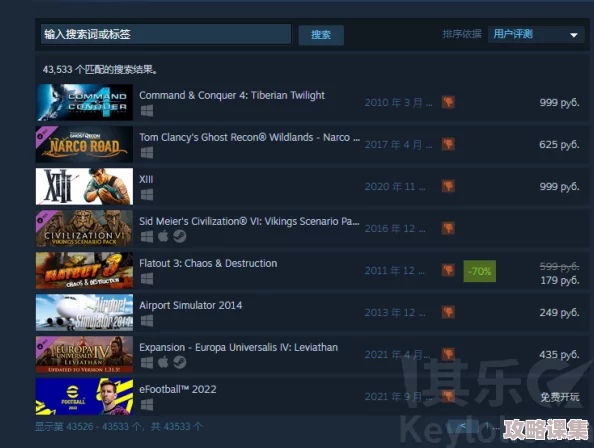Click the 435 руб. price text
This screenshot has width=594, height=448.
[x=559, y=354]
